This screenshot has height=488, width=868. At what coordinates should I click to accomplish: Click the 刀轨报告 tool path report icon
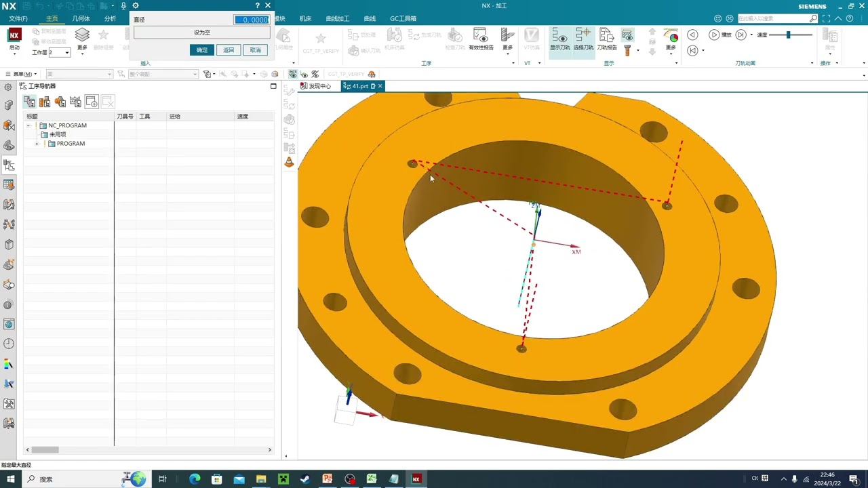(x=607, y=39)
